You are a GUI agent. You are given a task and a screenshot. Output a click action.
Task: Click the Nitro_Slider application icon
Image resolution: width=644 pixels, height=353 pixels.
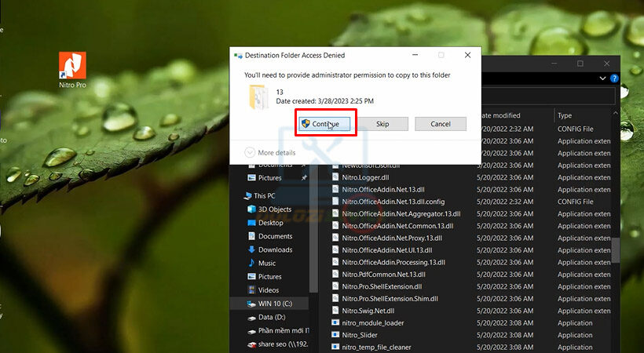click(x=335, y=335)
